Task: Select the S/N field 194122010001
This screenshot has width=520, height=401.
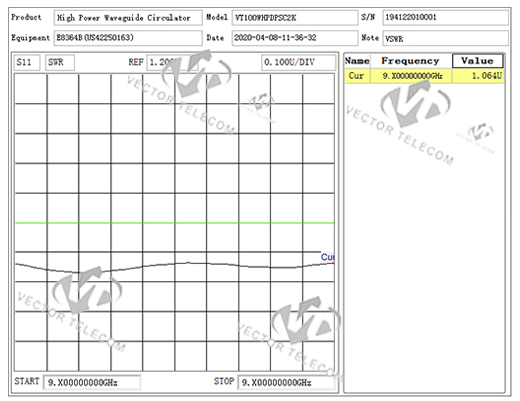Action: pyautogui.click(x=446, y=18)
